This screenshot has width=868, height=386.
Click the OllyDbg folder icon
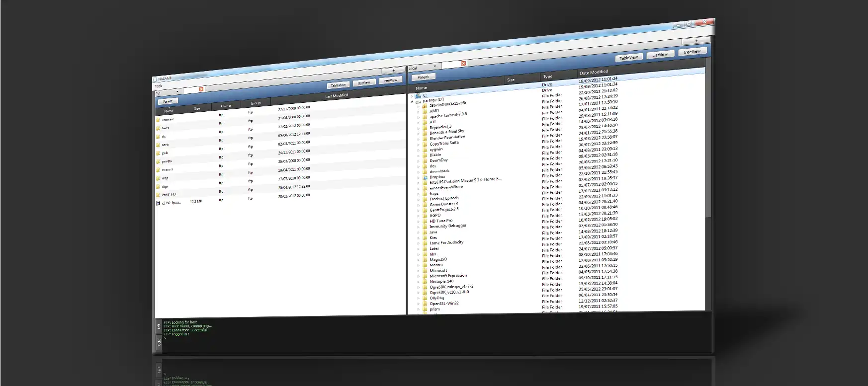pos(425,299)
